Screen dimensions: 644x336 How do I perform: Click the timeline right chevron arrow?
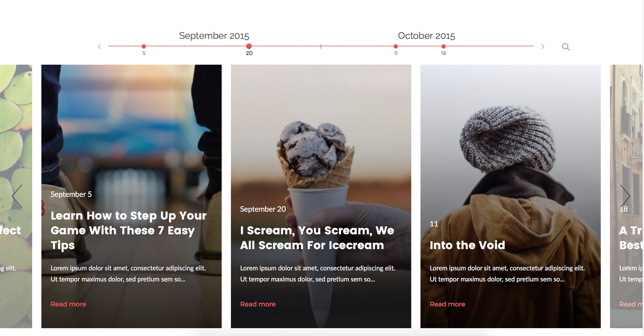(x=543, y=46)
